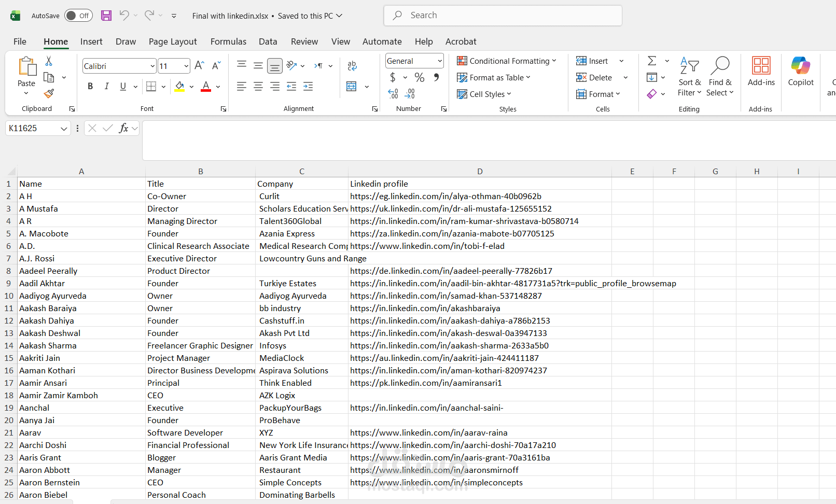
Task: Open the Add-ins gallery
Action: pos(761,72)
